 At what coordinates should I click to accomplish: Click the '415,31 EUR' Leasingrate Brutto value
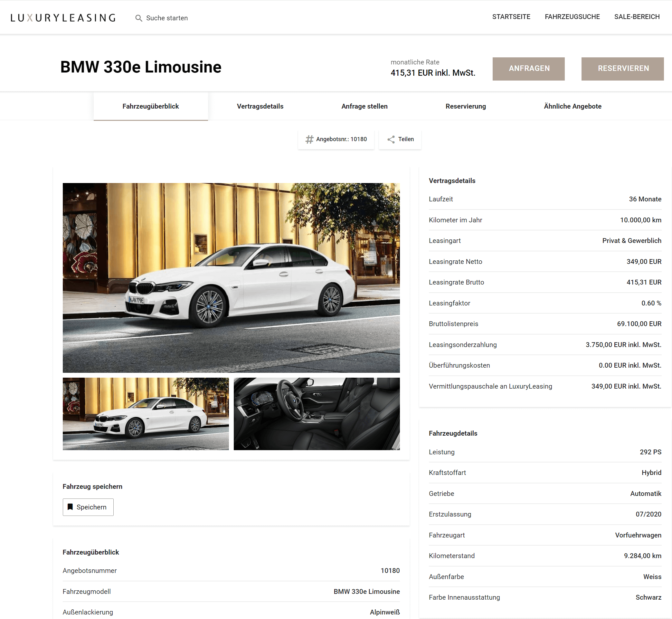pyautogui.click(x=644, y=282)
